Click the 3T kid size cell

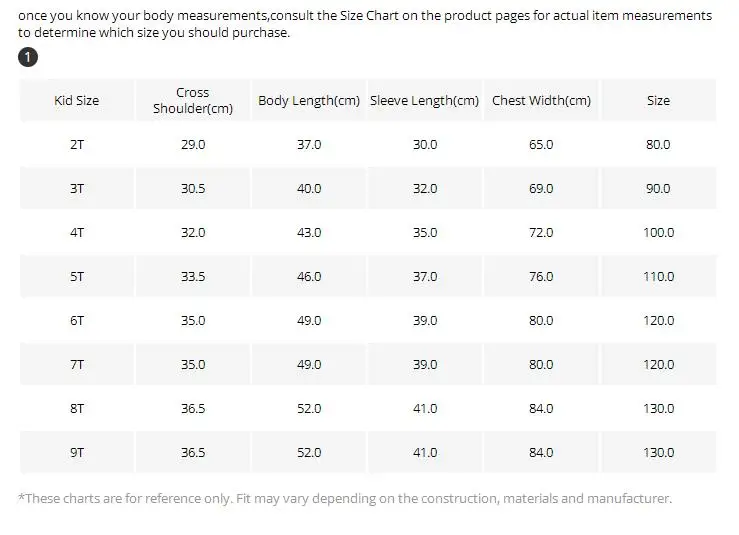[77, 189]
